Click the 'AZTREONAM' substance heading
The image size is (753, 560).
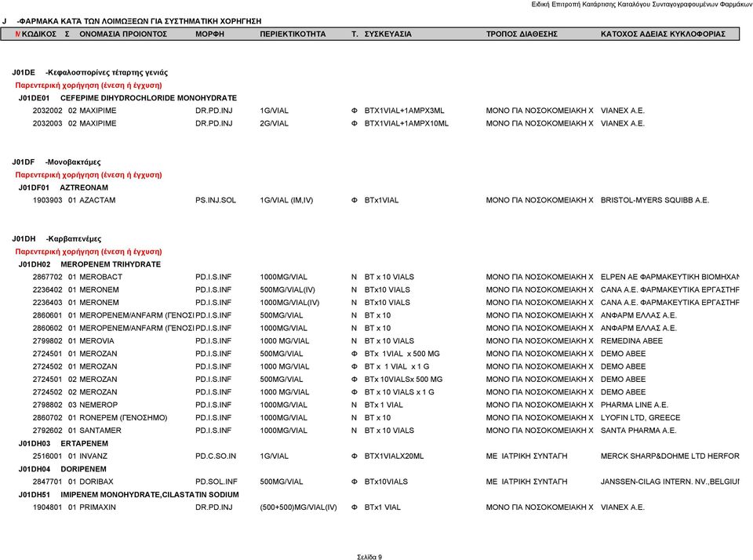84,187
